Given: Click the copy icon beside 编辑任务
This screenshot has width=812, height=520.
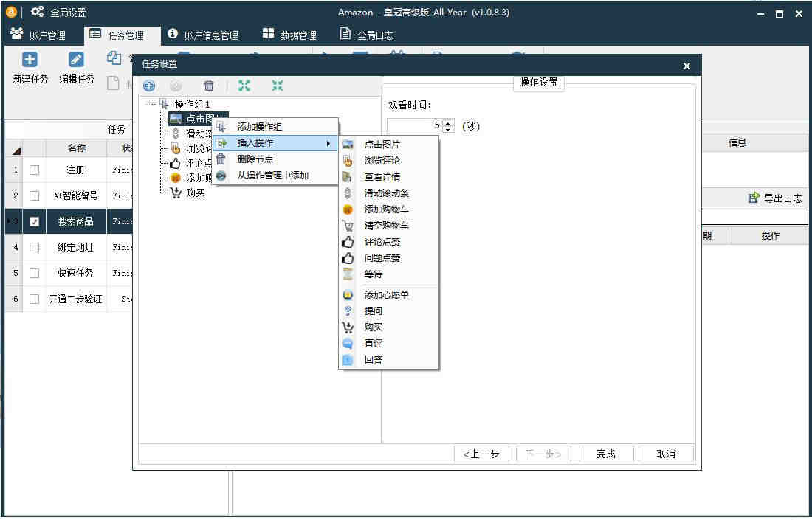Looking at the screenshot, I should 114,58.
